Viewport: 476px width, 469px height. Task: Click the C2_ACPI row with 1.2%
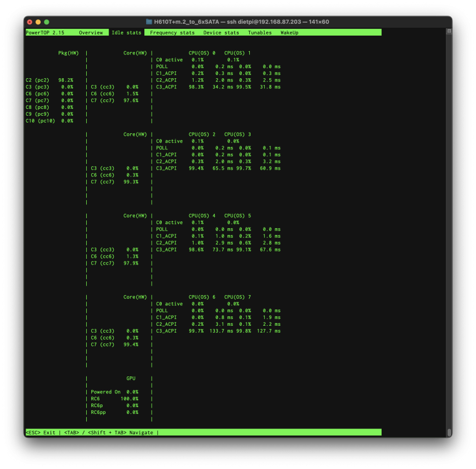coord(218,80)
